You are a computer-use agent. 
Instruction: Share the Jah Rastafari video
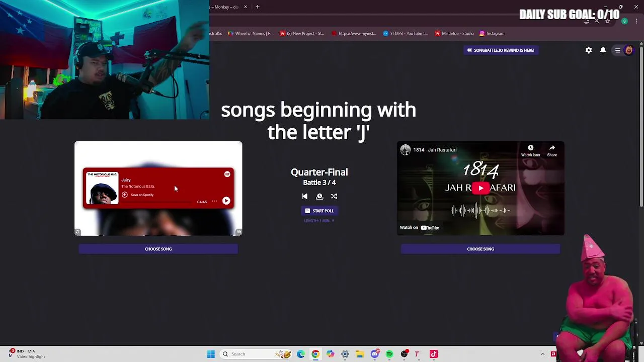552,150
